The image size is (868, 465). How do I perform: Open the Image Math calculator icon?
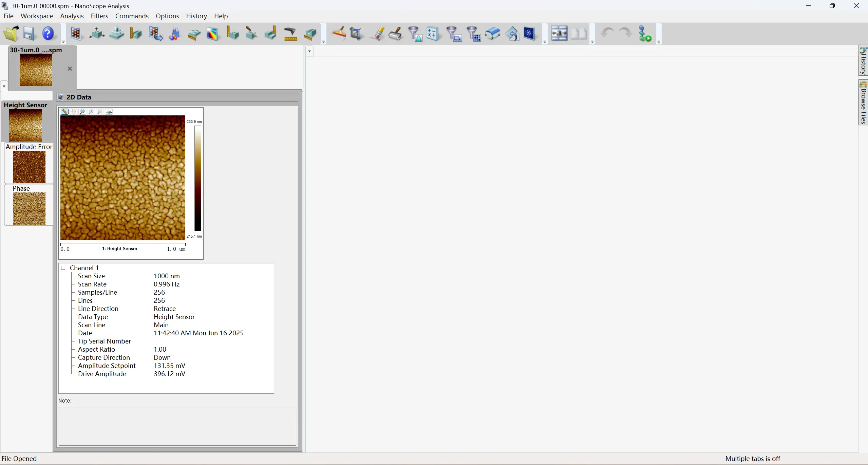coord(432,34)
